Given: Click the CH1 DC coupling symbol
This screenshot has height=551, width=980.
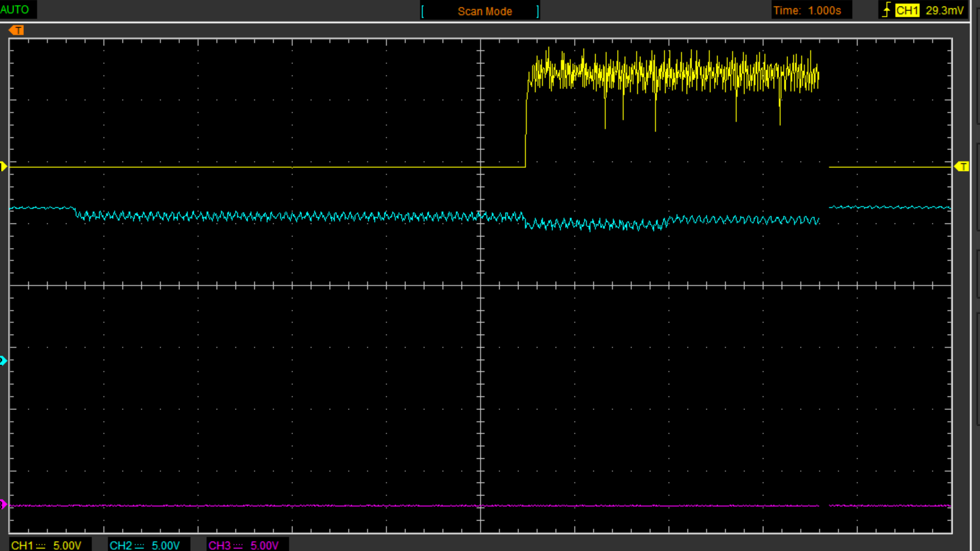Looking at the screenshot, I should point(41,546).
